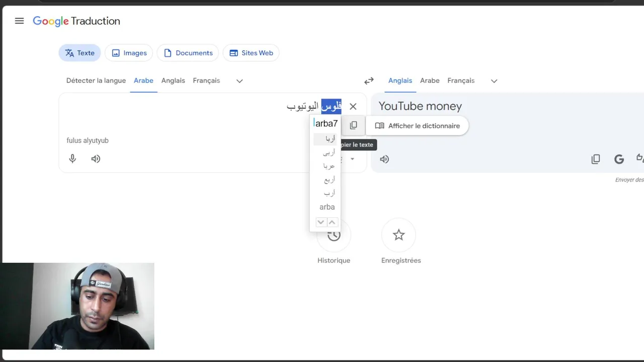The height and width of the screenshot is (362, 644).
Task: Select Français as target language
Action: coord(461,80)
